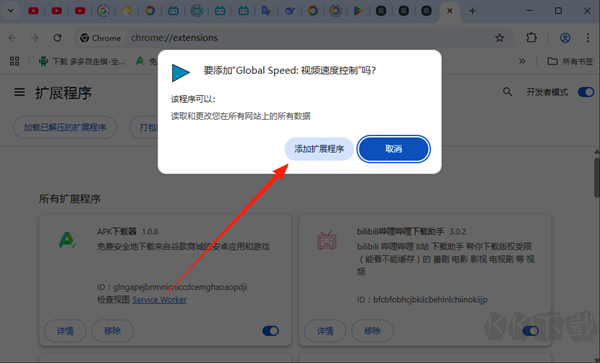600x363 pixels.
Task: Toggle the APK下载器 extension switch
Action: pyautogui.click(x=271, y=331)
